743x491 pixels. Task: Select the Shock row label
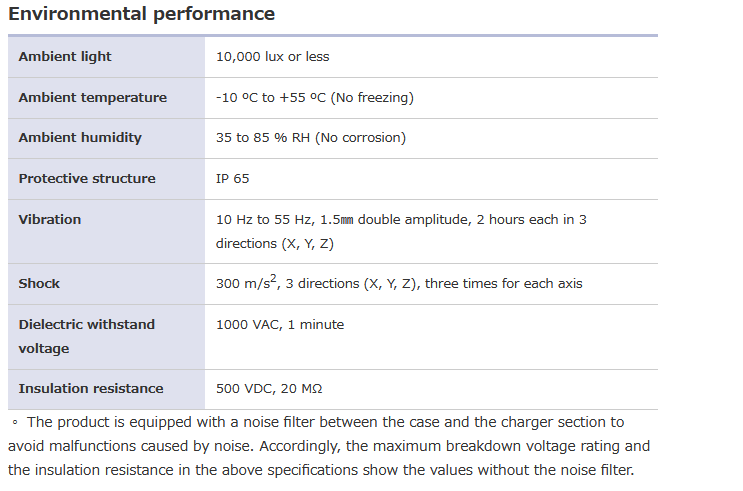point(39,283)
